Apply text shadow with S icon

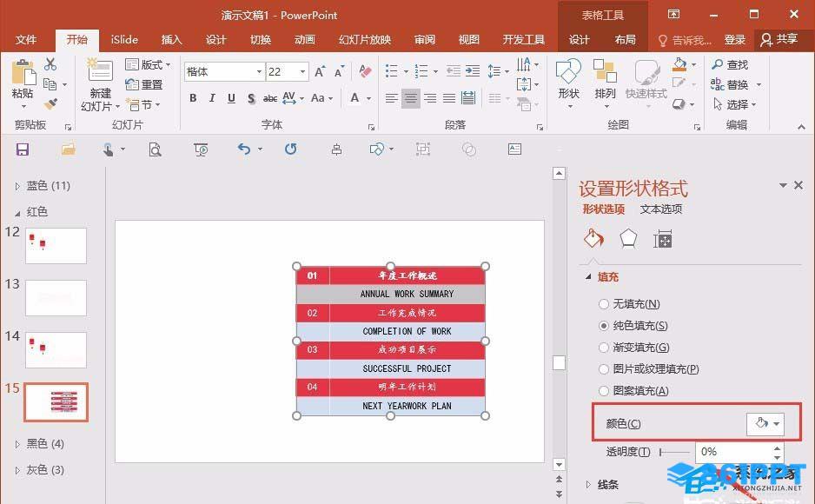point(251,98)
